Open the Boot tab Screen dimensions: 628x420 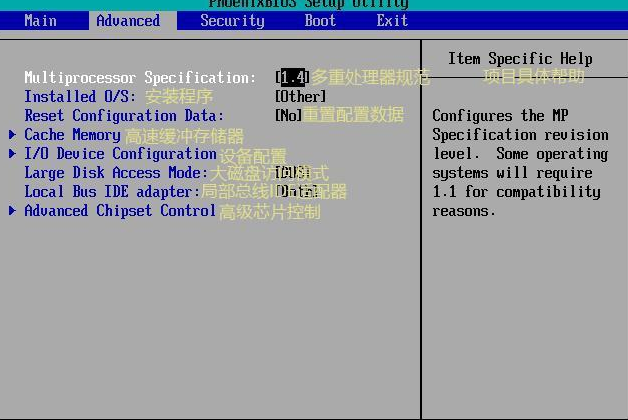click(320, 20)
